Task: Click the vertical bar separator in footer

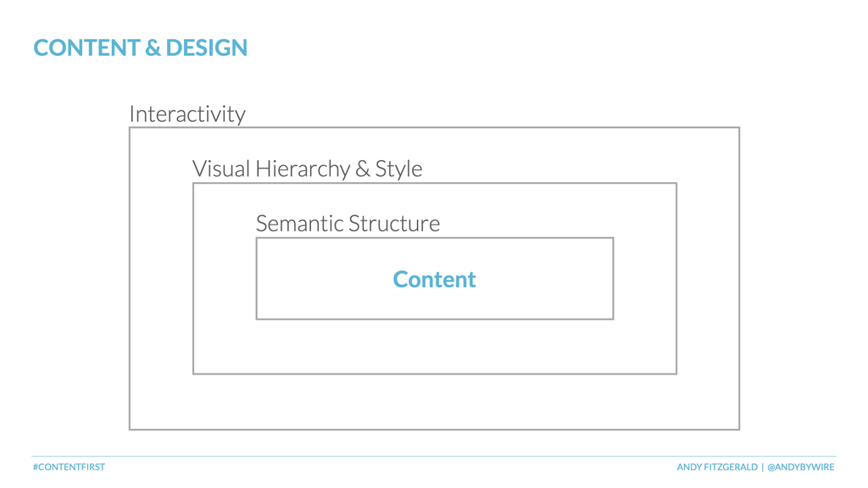Action: click(762, 467)
